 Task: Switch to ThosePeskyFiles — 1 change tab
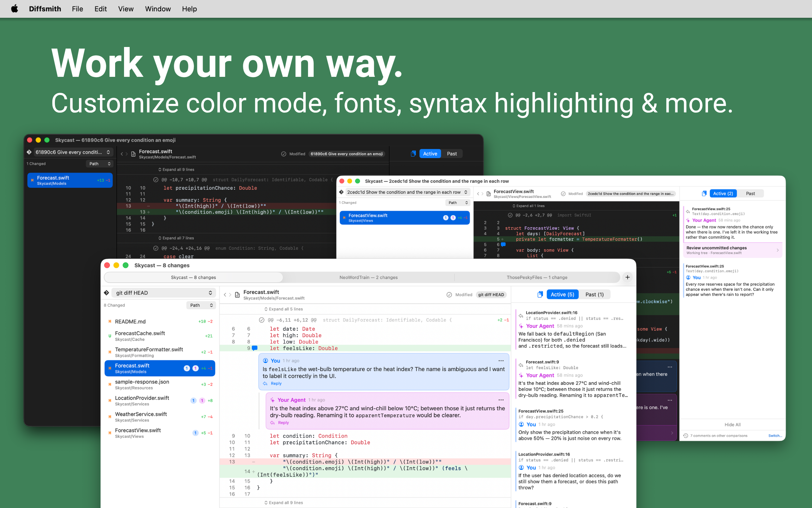(537, 277)
